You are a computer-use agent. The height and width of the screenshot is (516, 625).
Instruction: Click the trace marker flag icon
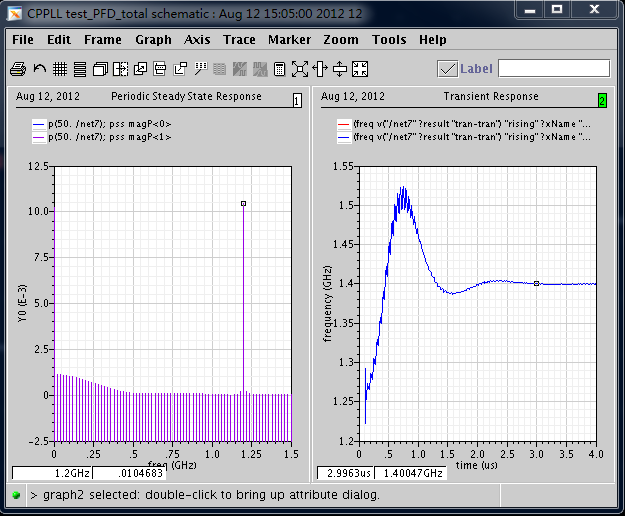pyautogui.click(x=200, y=69)
